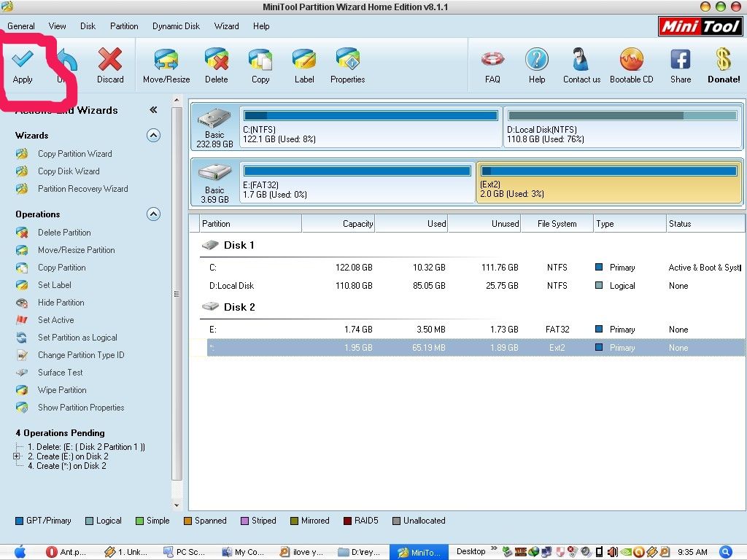Collapse the Operations section
This screenshot has width=747, height=560.
[x=153, y=214]
